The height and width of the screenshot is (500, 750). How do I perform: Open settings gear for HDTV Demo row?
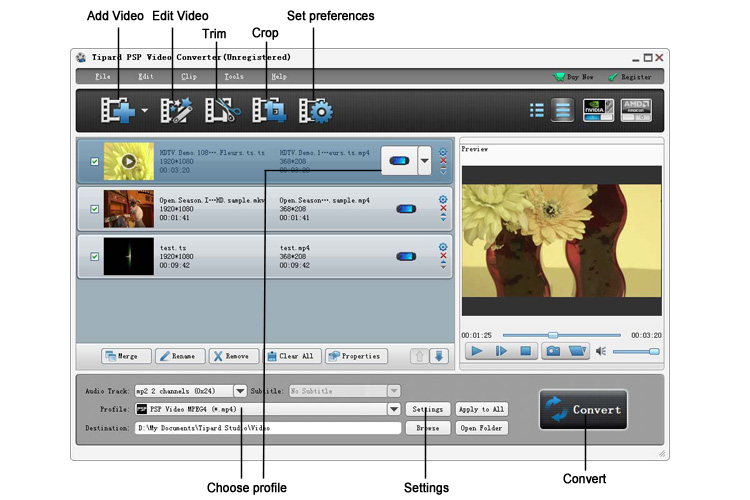tap(443, 152)
